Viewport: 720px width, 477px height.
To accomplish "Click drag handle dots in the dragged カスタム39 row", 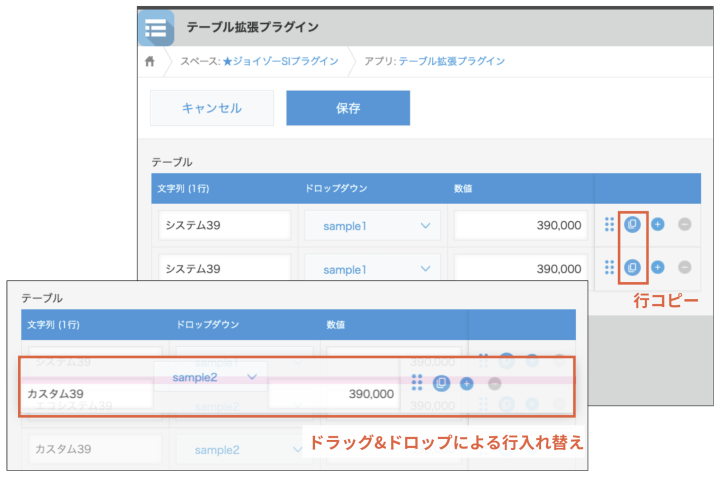I will [417, 383].
